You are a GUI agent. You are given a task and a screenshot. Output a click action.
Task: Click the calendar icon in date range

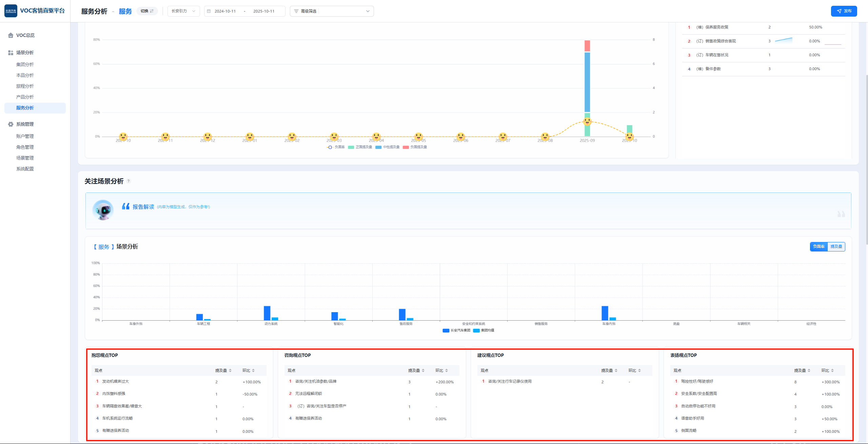(x=209, y=11)
